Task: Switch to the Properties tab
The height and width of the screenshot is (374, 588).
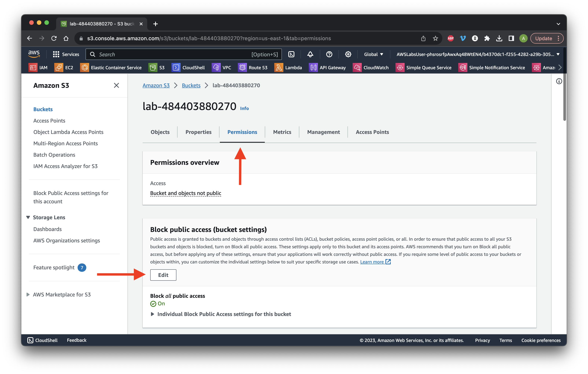Action: tap(198, 132)
